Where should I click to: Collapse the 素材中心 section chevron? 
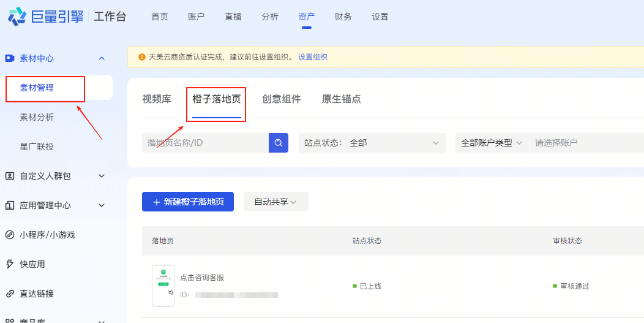pos(102,58)
